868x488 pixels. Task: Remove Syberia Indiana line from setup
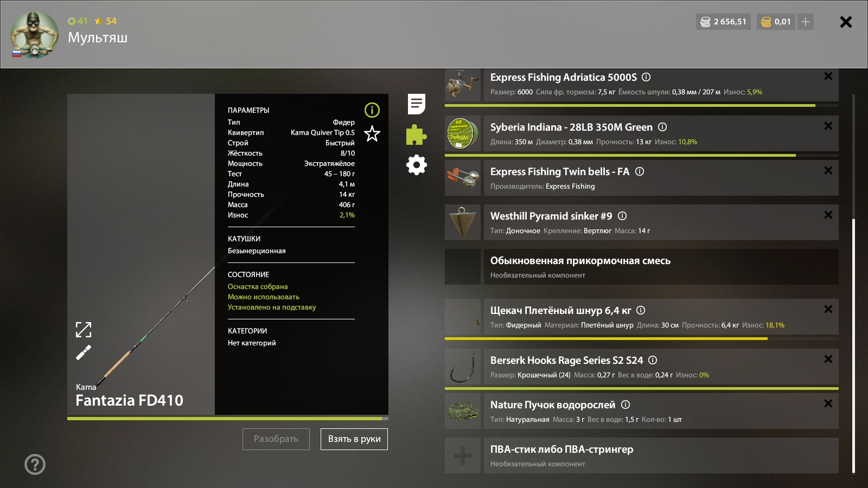pos(828,126)
